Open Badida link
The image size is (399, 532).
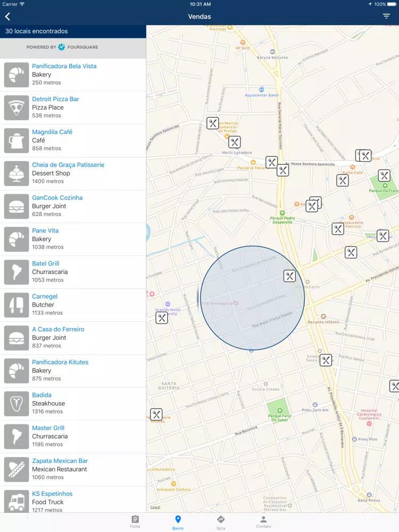click(x=41, y=395)
